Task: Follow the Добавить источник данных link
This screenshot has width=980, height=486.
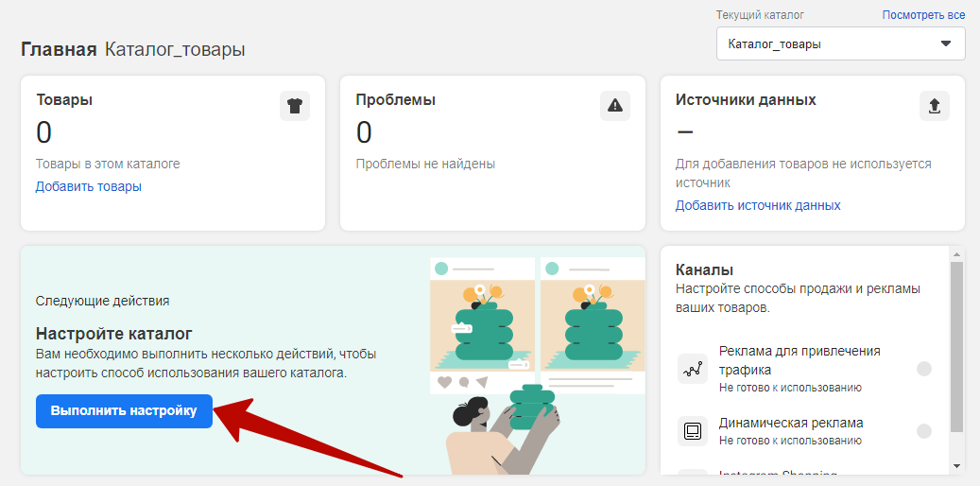Action: point(758,205)
